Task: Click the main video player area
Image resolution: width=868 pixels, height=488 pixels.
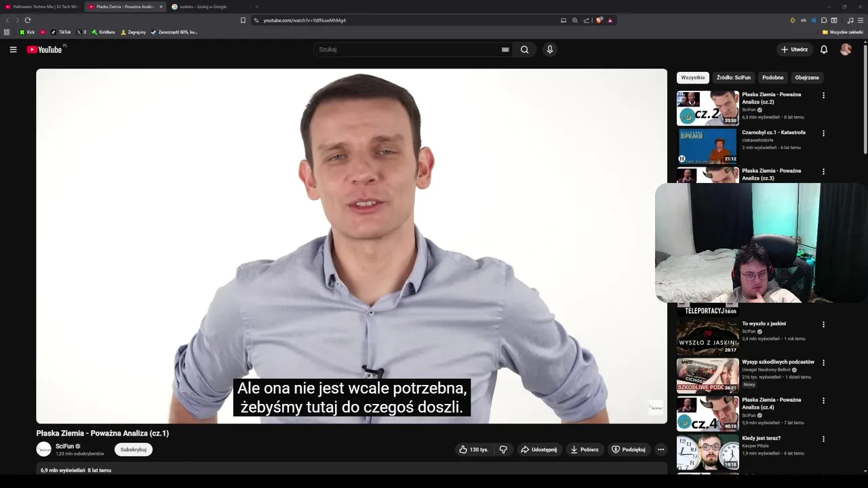Action: (351, 246)
